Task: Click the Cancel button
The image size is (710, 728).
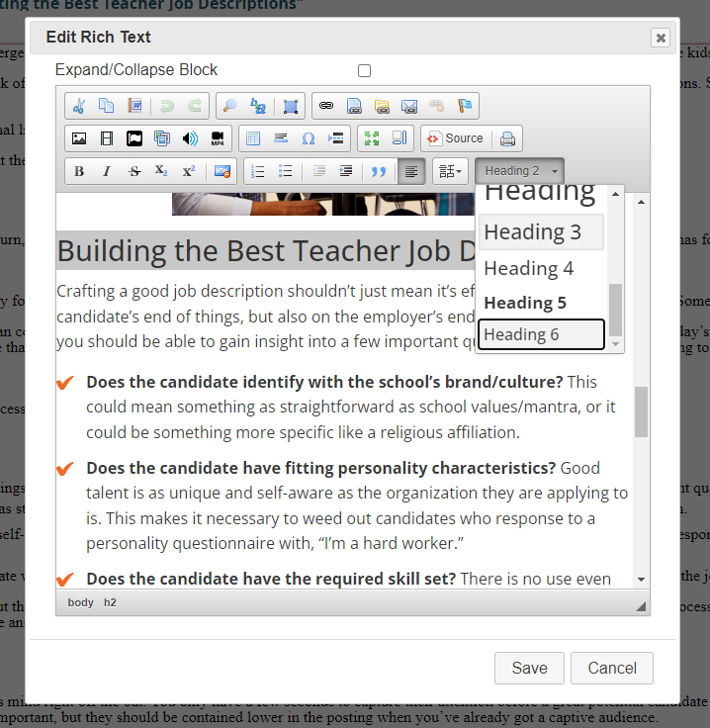Action: [x=612, y=668]
